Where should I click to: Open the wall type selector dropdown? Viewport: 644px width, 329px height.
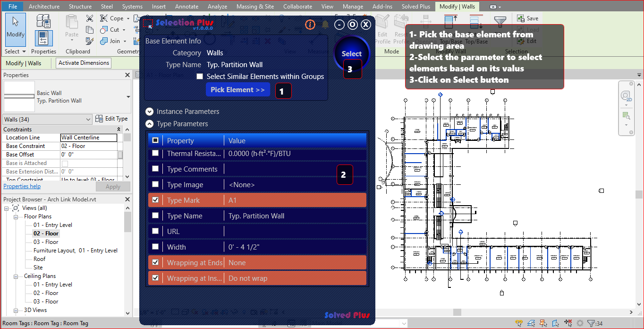[128, 96]
